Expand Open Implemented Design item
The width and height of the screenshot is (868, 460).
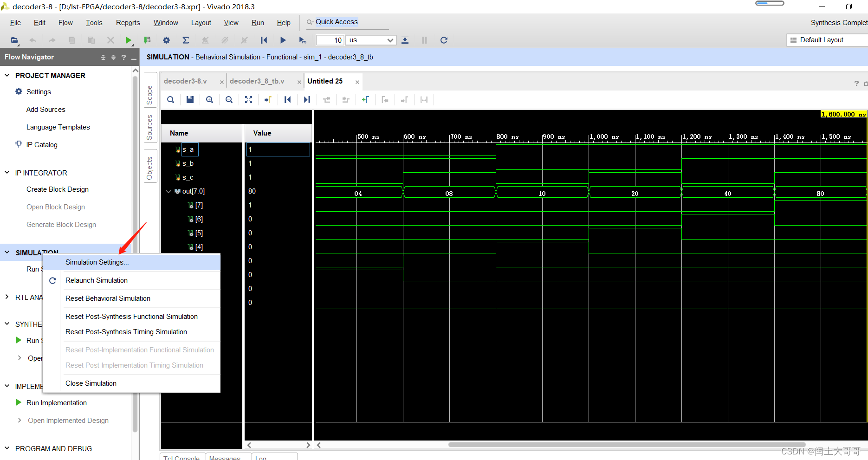[19, 420]
